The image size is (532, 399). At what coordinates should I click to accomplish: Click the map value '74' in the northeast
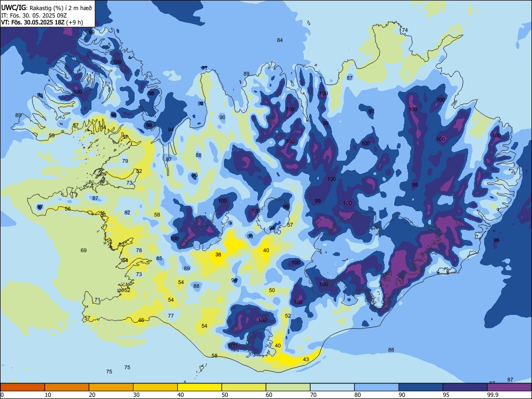pos(405,30)
